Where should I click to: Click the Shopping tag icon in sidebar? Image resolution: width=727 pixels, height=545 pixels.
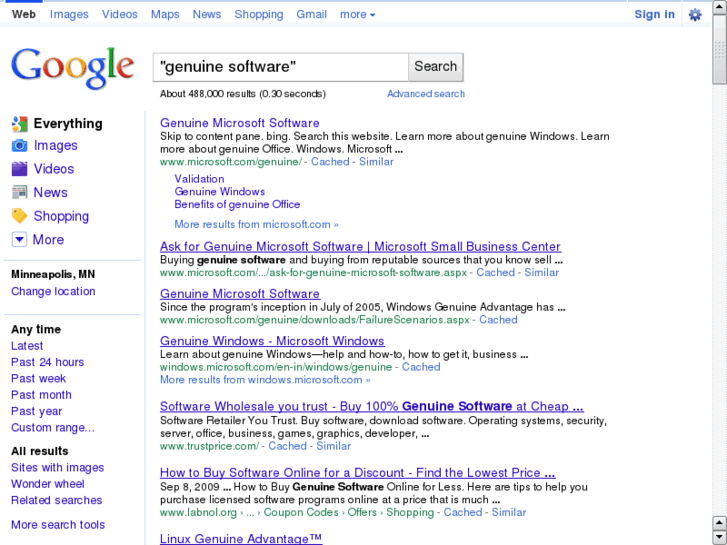tap(19, 216)
